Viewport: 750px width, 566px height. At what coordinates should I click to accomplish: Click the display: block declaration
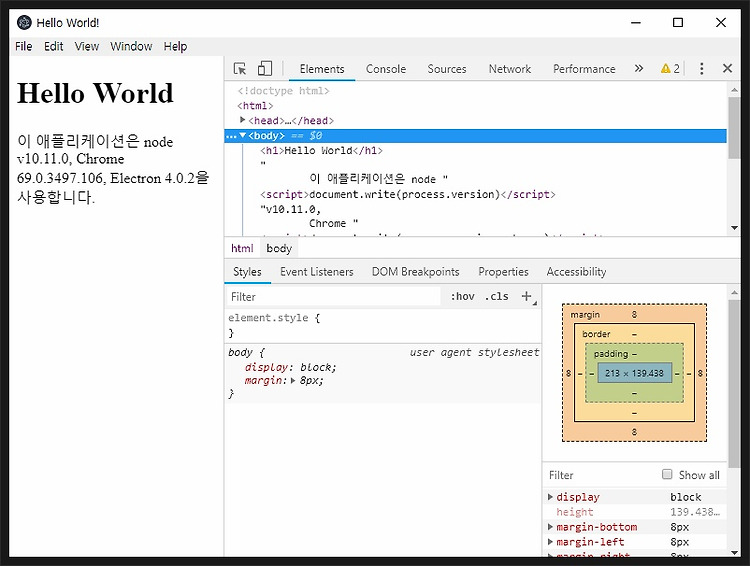(x=290, y=367)
